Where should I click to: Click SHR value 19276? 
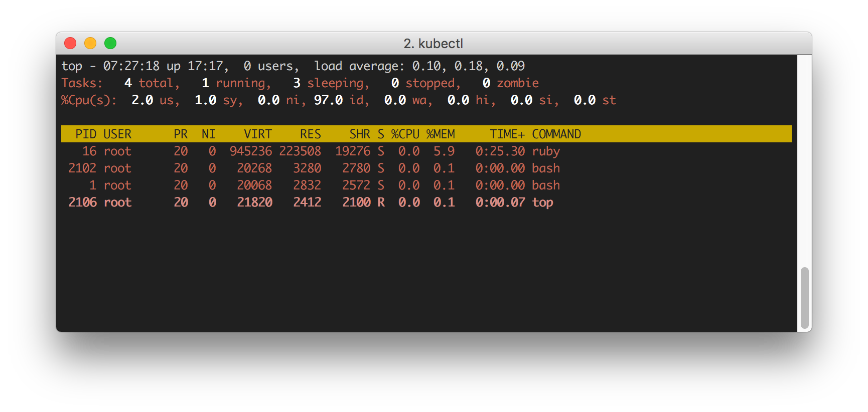[353, 151]
